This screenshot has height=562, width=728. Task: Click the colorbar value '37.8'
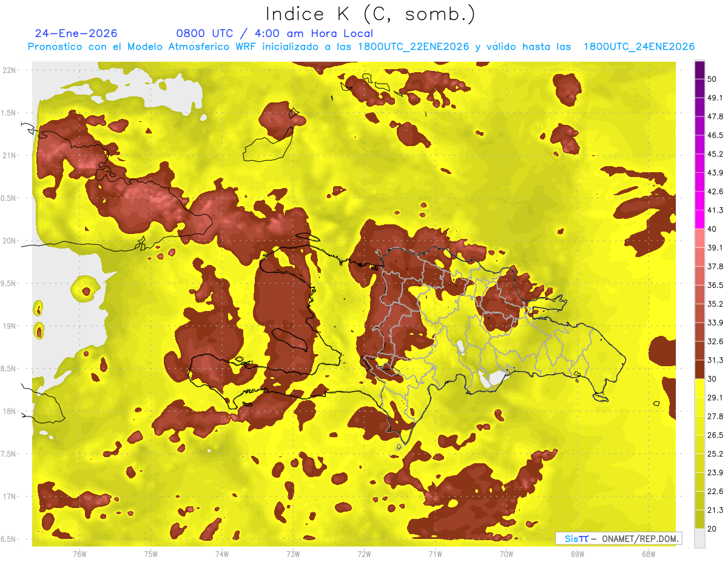coord(715,267)
